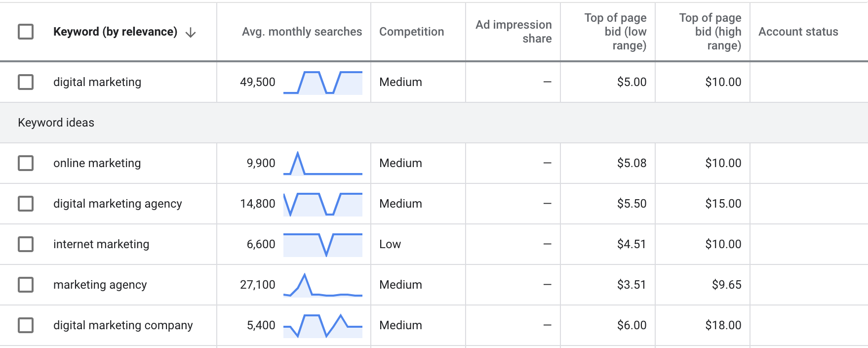Sort by Top of page bid (low range)
Image resolution: width=868 pixels, height=348 pixels.
tap(615, 32)
